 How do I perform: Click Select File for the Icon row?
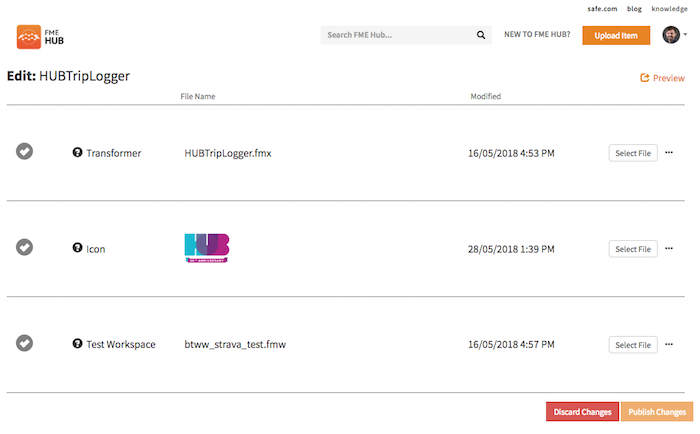pyautogui.click(x=633, y=249)
